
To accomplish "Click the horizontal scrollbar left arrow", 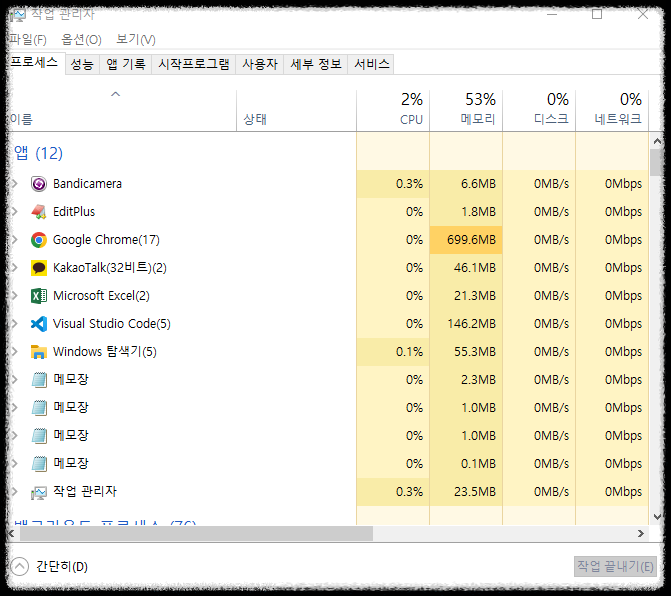I will 12,534.
